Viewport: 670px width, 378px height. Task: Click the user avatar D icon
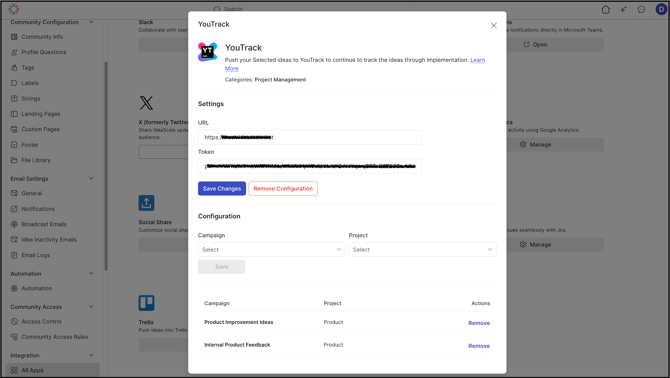(661, 9)
